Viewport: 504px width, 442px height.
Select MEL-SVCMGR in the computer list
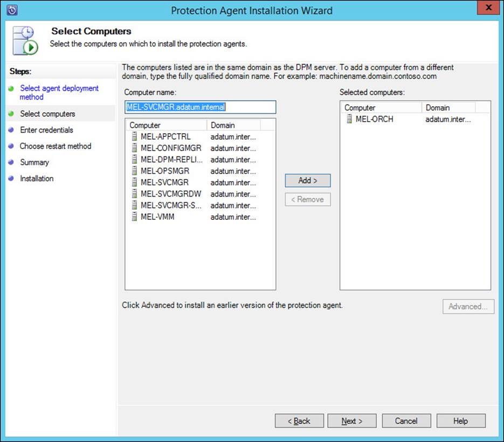(x=164, y=183)
